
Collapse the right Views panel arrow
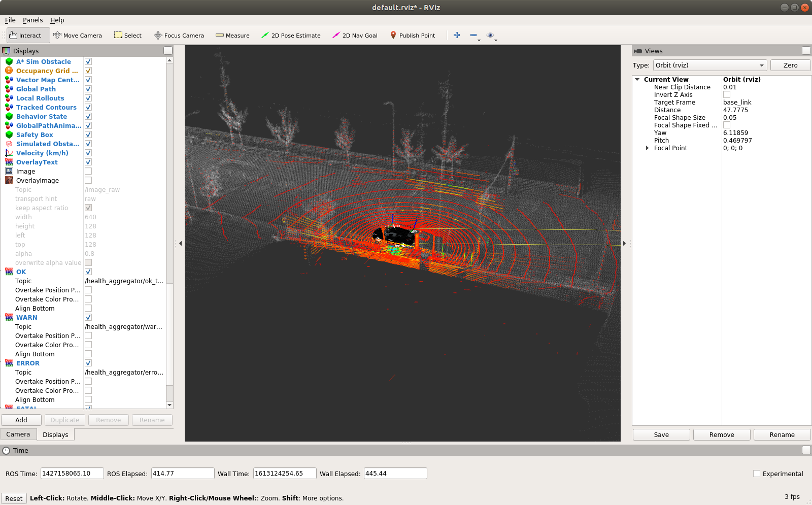(625, 243)
